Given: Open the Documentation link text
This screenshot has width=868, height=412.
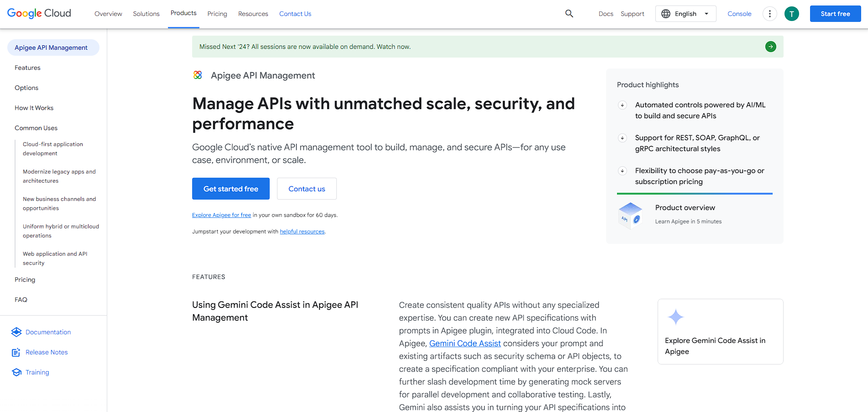Looking at the screenshot, I should tap(48, 332).
